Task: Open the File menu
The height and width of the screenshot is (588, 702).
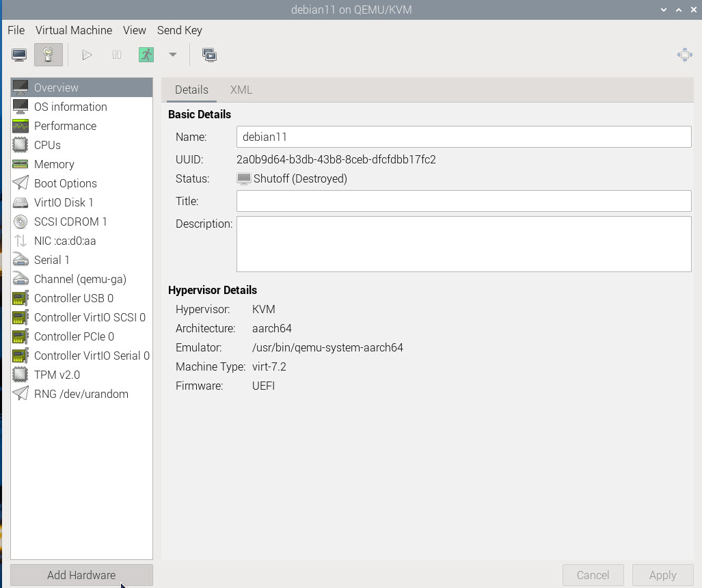Action: click(x=16, y=30)
